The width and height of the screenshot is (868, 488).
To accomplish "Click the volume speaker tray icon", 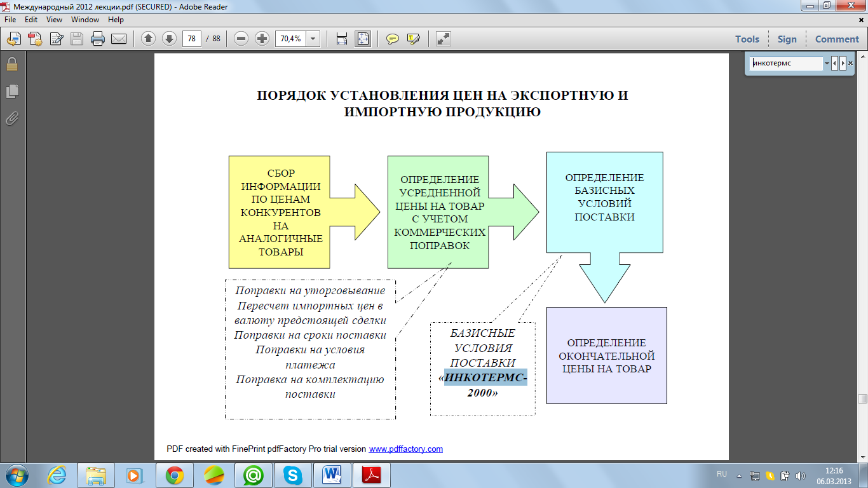I will (801, 475).
